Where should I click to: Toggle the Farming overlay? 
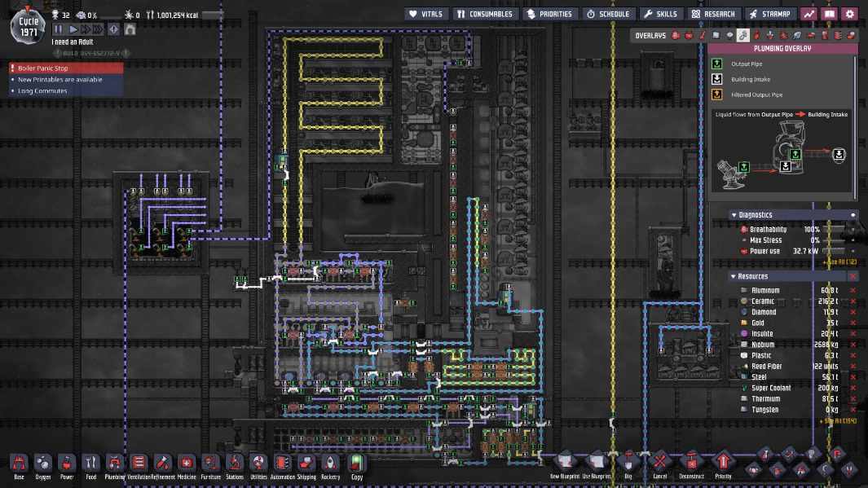tap(798, 35)
